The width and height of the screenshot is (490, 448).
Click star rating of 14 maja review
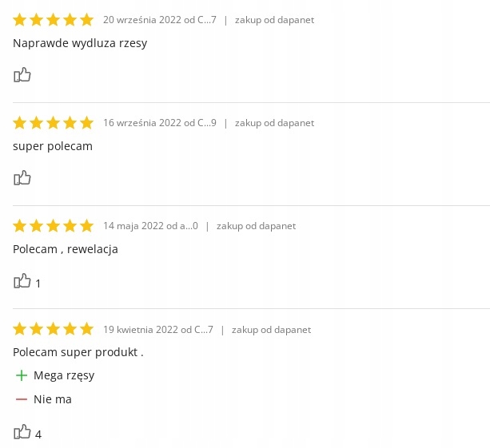click(x=54, y=226)
